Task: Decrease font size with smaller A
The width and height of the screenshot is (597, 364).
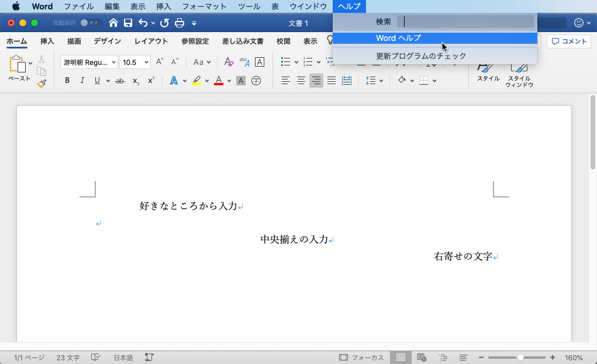Action: [x=175, y=61]
